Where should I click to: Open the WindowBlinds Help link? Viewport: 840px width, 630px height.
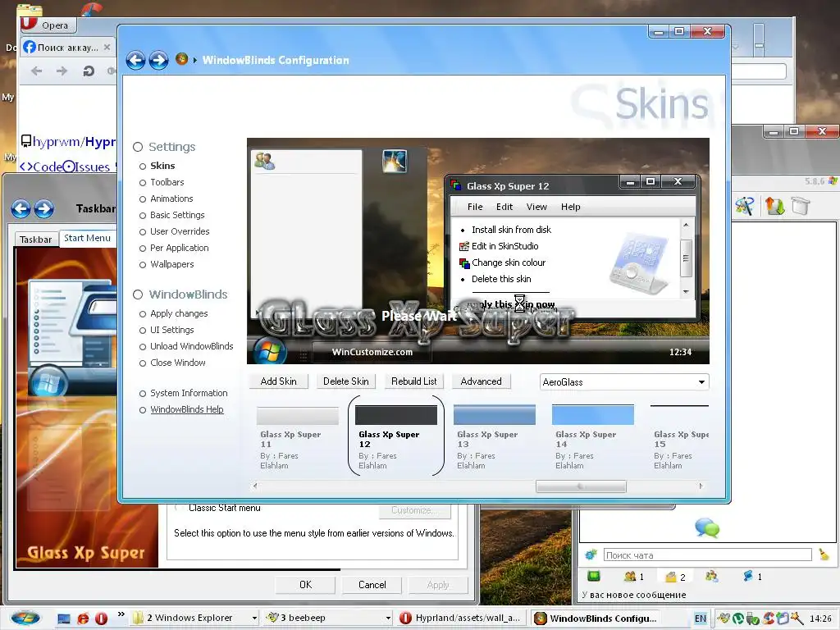[x=186, y=409]
